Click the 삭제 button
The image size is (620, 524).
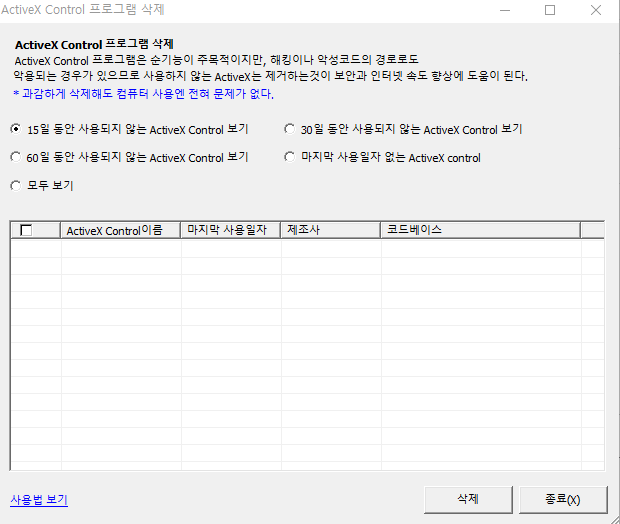468,499
